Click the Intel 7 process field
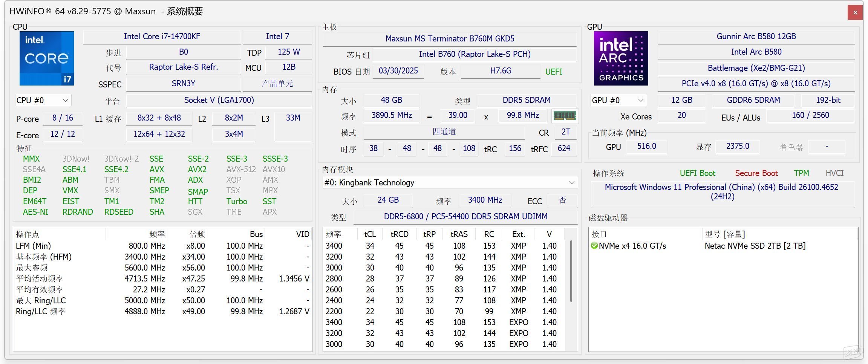The height and width of the screenshot is (364, 868). click(277, 37)
